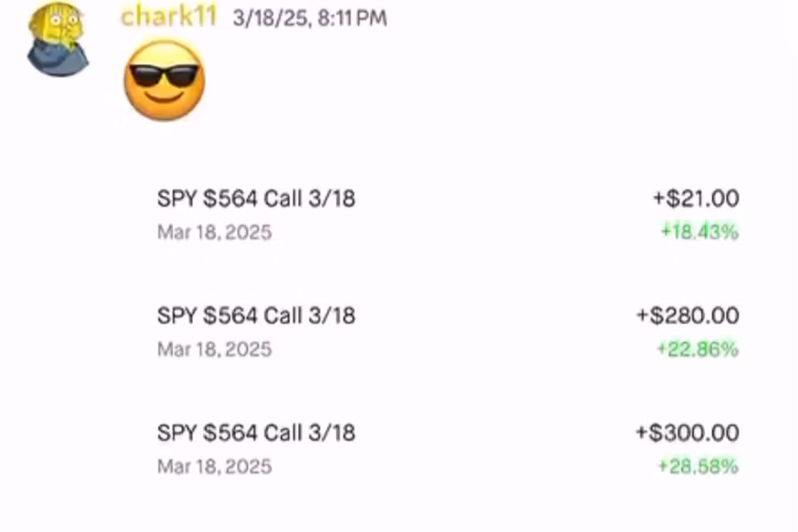Image resolution: width=798 pixels, height=532 pixels.
Task: Select the Mar 18, 2025 date of the +$280.00 trade
Action: coord(214,349)
